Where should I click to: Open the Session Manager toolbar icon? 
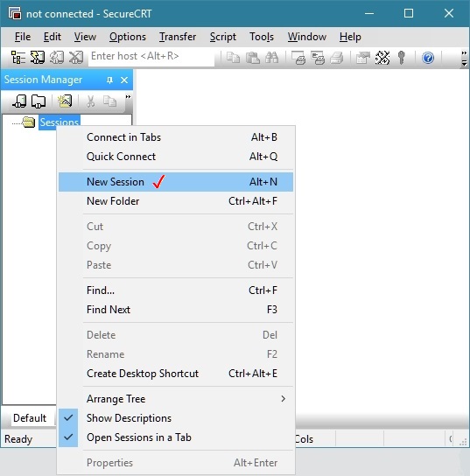18,57
